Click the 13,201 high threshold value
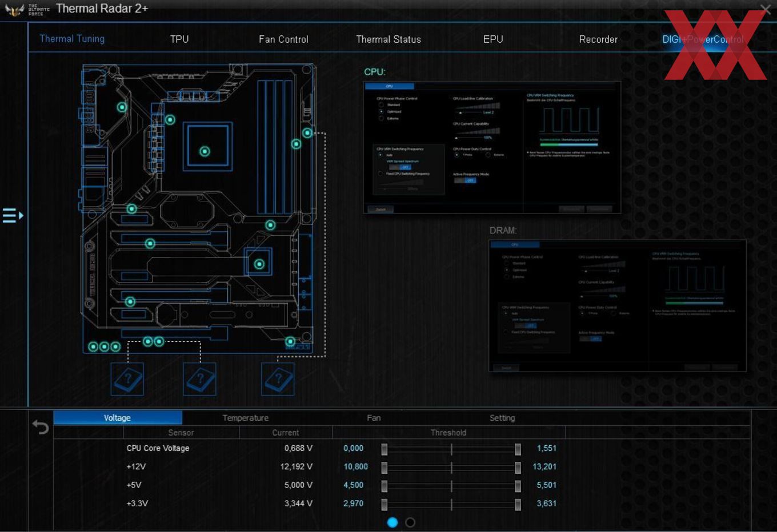Screen dimensions: 777x532 point(544,466)
